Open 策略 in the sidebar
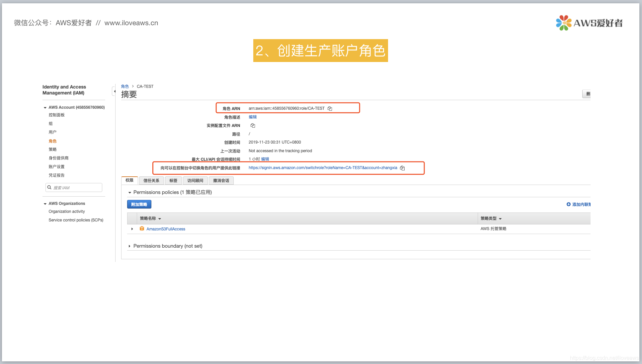The width and height of the screenshot is (642, 364). pos(52,150)
